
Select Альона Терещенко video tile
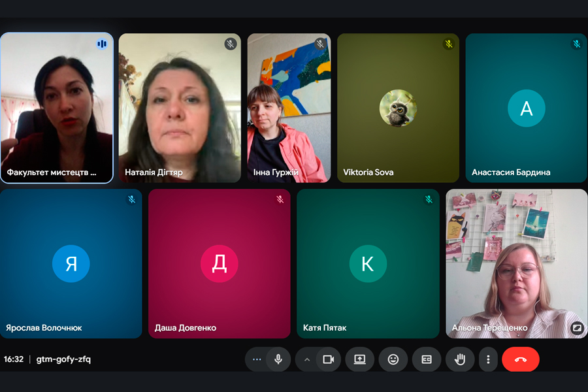516,264
